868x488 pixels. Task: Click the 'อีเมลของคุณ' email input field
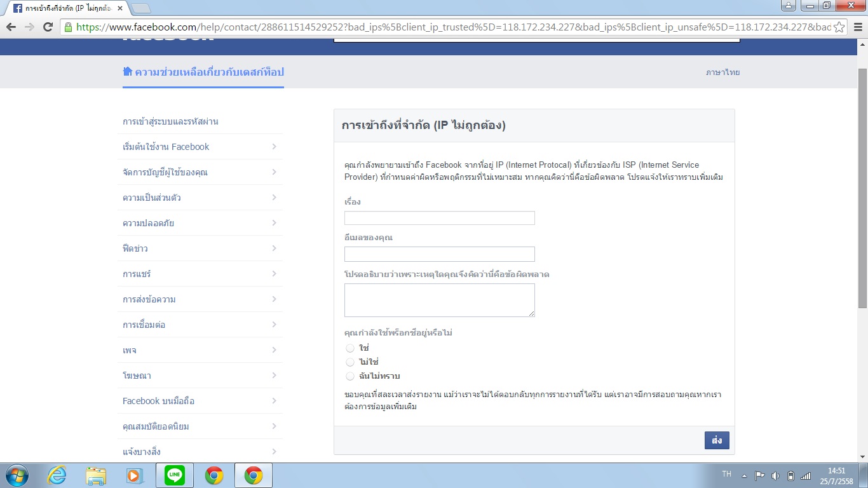pos(440,254)
